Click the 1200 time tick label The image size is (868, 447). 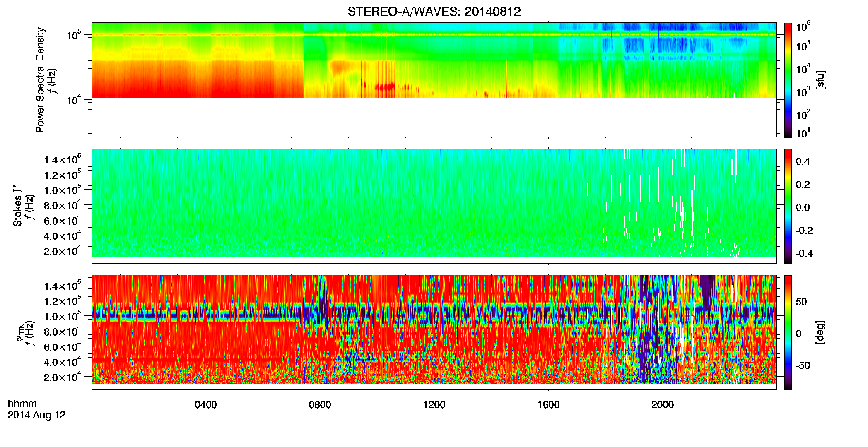click(434, 405)
